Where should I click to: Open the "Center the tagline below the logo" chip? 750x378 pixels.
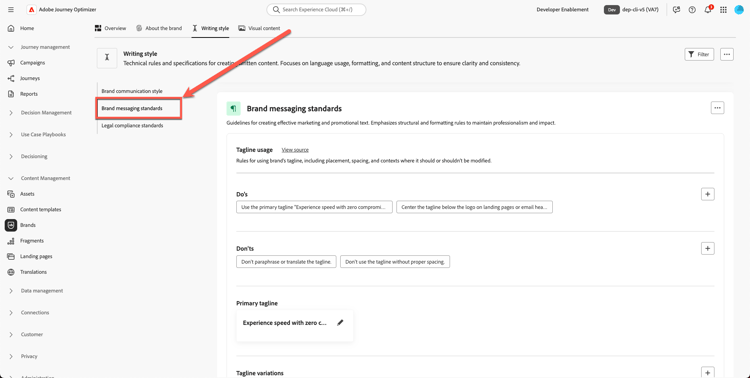474,207
